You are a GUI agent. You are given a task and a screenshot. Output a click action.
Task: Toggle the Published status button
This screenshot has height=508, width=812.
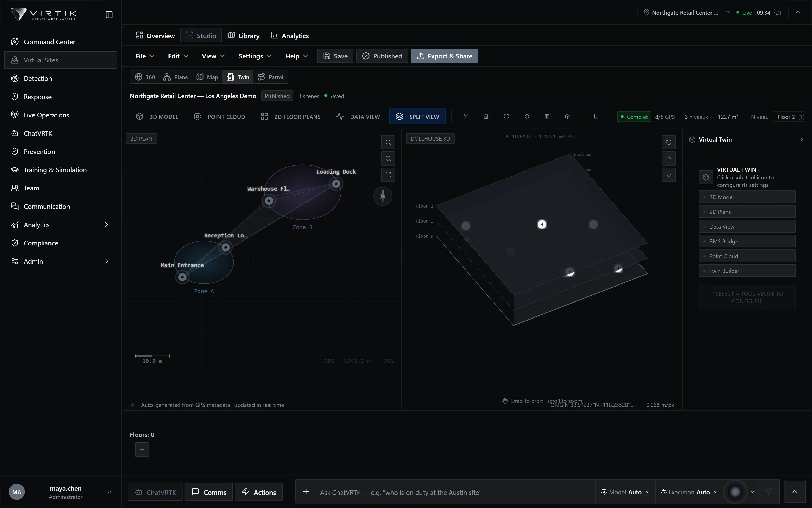pos(382,56)
